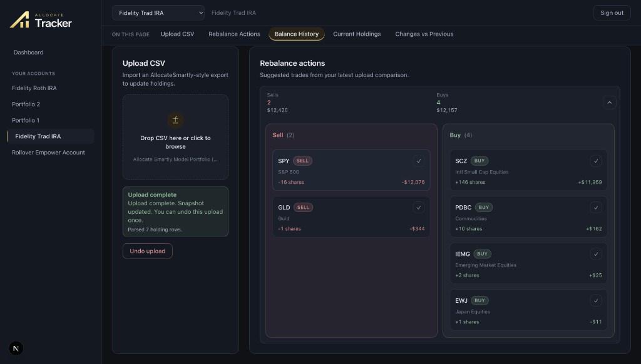Click the GLD SELL badge

pyautogui.click(x=303, y=207)
